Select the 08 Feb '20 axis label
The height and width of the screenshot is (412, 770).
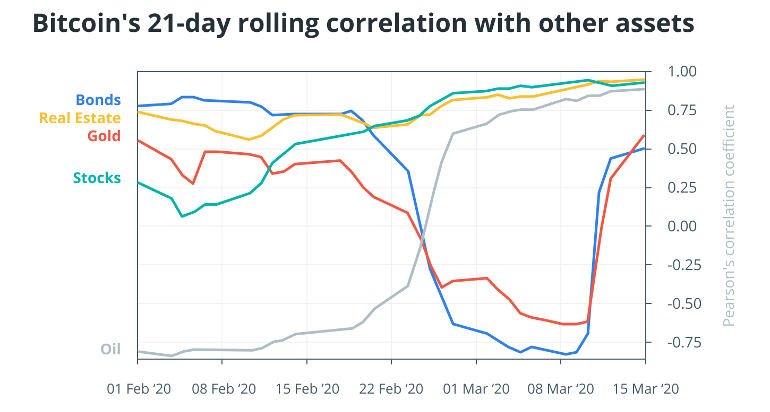224,389
